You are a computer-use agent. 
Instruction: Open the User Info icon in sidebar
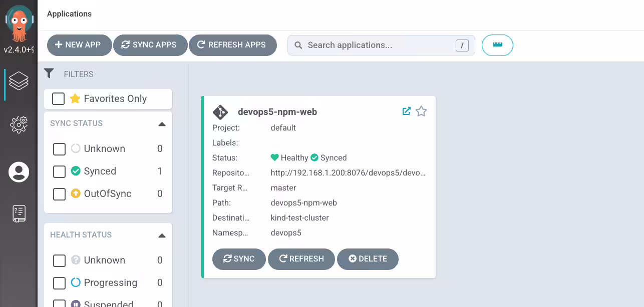coord(19,172)
